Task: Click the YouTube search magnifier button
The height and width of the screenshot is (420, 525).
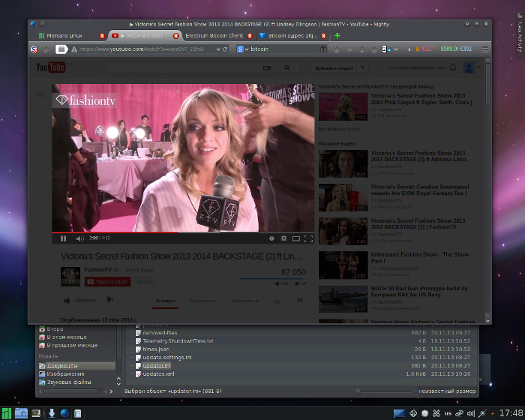Action: [287, 68]
